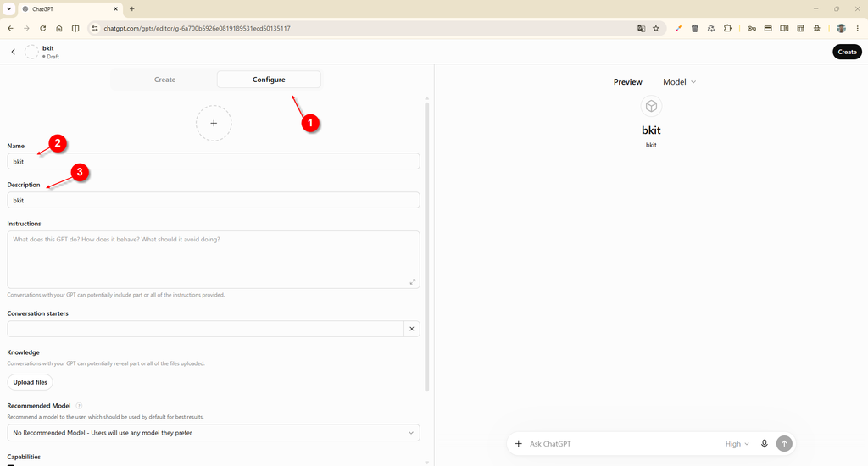Screen dimensions: 868x466
Task: Switch to the Create tab
Action: click(164, 80)
